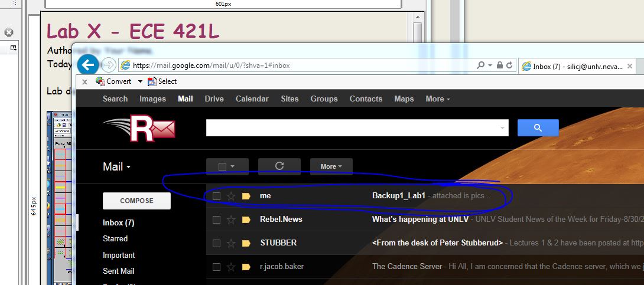Click the Rebel Mail logo

click(x=139, y=129)
